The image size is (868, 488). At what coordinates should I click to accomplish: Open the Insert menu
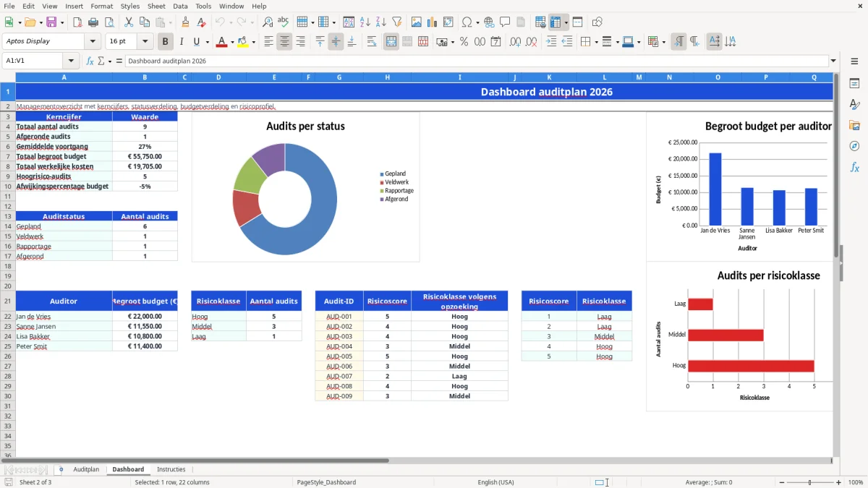coord(74,6)
